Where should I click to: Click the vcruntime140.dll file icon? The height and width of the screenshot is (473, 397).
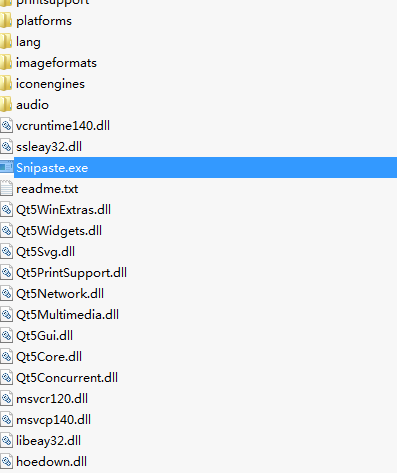[6, 126]
